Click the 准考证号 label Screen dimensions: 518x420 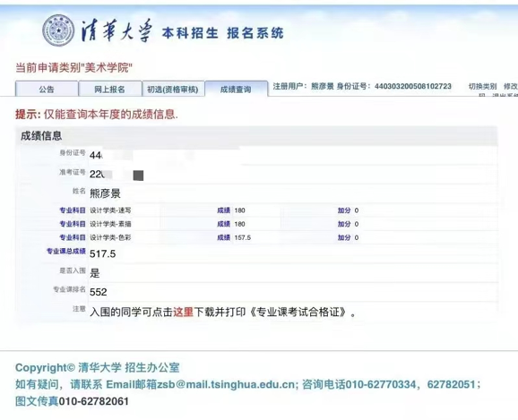coord(73,172)
